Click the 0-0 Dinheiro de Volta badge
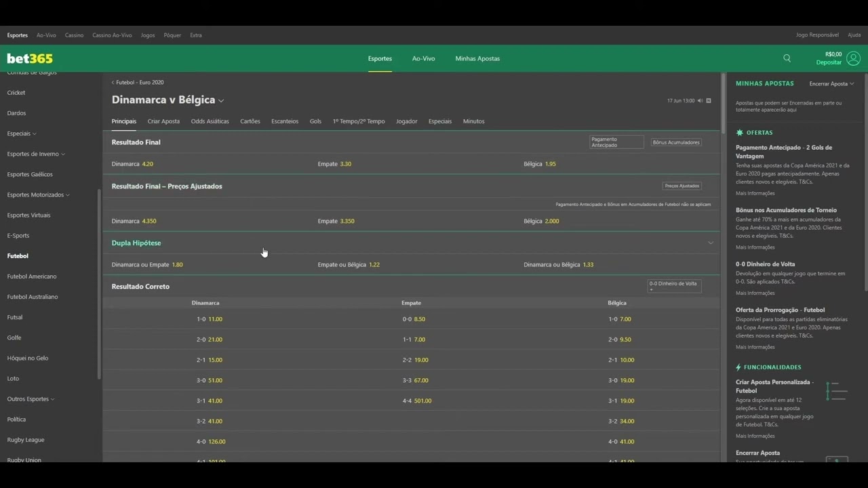 coord(674,286)
